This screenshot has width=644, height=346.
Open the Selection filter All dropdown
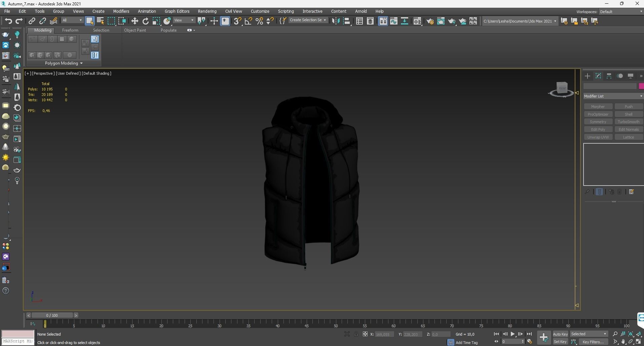point(72,20)
